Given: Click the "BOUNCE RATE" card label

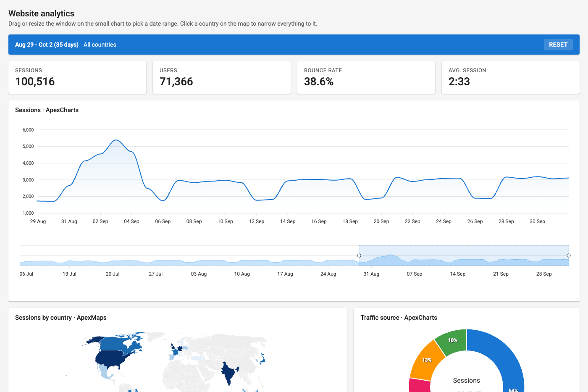Looking at the screenshot, I should 323,71.
